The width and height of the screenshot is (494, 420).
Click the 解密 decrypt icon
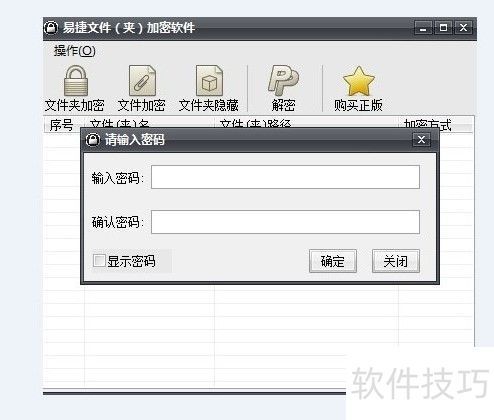(283, 80)
